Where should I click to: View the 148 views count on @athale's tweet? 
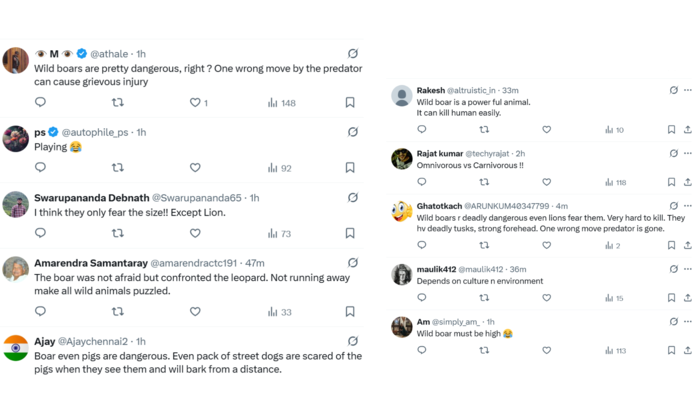[282, 103]
